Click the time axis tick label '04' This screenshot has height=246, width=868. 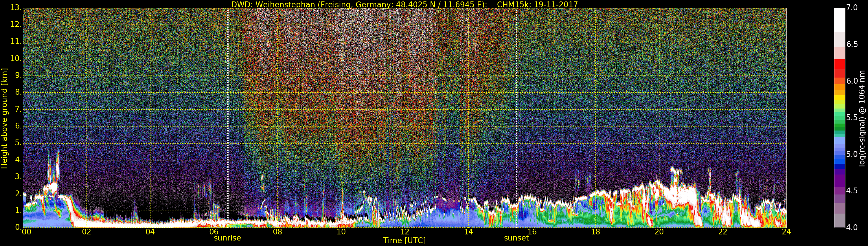pos(150,232)
